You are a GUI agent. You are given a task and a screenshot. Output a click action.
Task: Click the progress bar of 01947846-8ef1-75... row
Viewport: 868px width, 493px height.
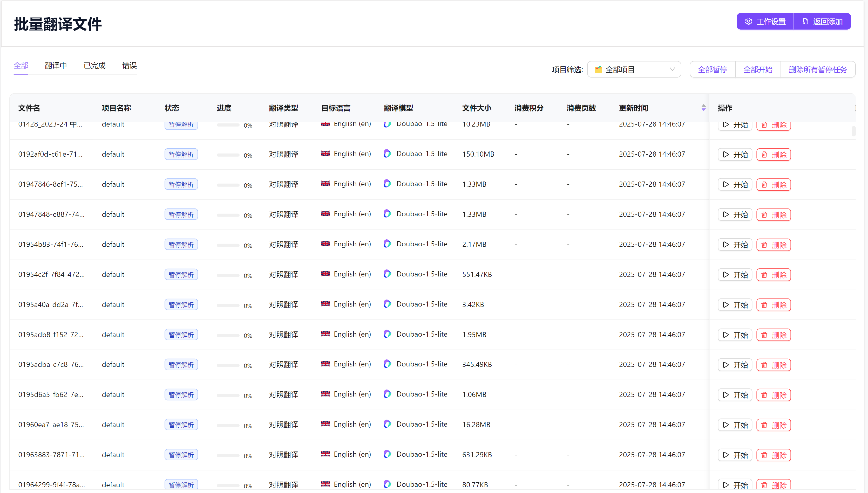pyautogui.click(x=228, y=185)
